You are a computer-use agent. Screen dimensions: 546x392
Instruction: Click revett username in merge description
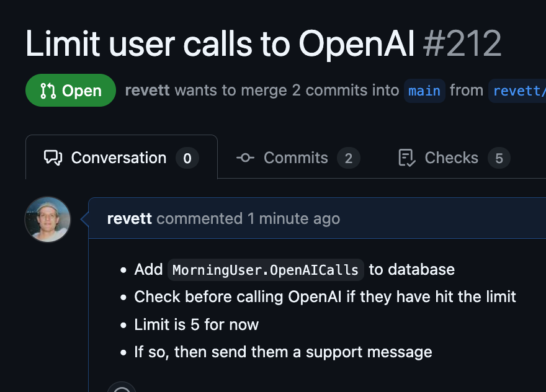147,91
